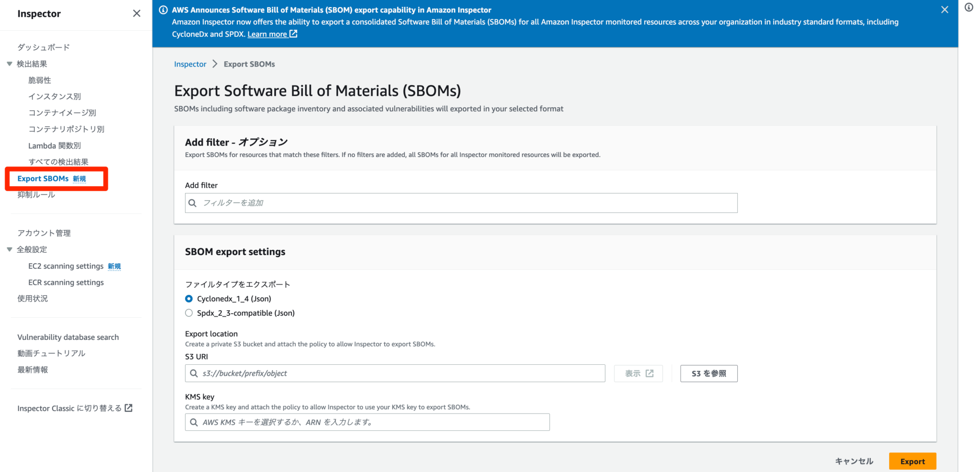Open the Inspector breadcrumb link
This screenshot has width=980, height=472.
[x=190, y=64]
